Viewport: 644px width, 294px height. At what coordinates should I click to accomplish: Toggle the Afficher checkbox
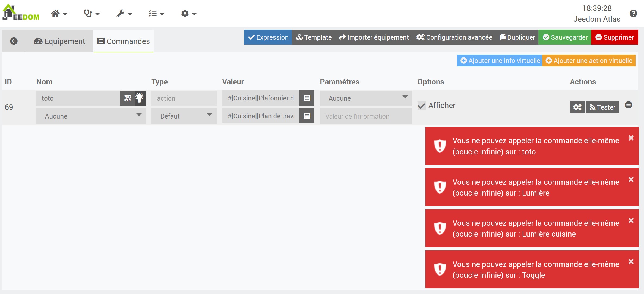(x=421, y=106)
